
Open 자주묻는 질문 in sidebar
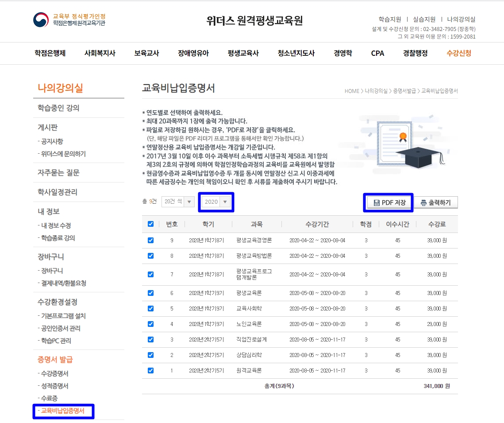(x=58, y=173)
